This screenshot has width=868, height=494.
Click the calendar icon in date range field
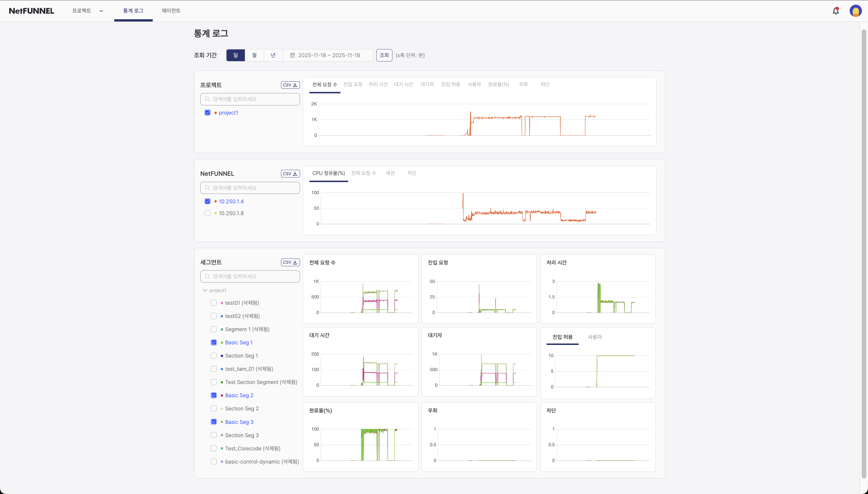coord(292,55)
